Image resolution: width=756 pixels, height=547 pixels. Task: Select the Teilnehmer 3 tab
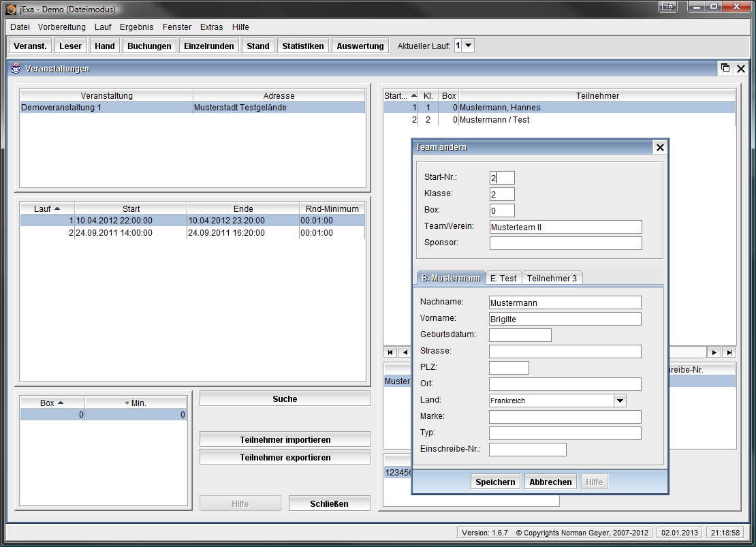point(552,278)
